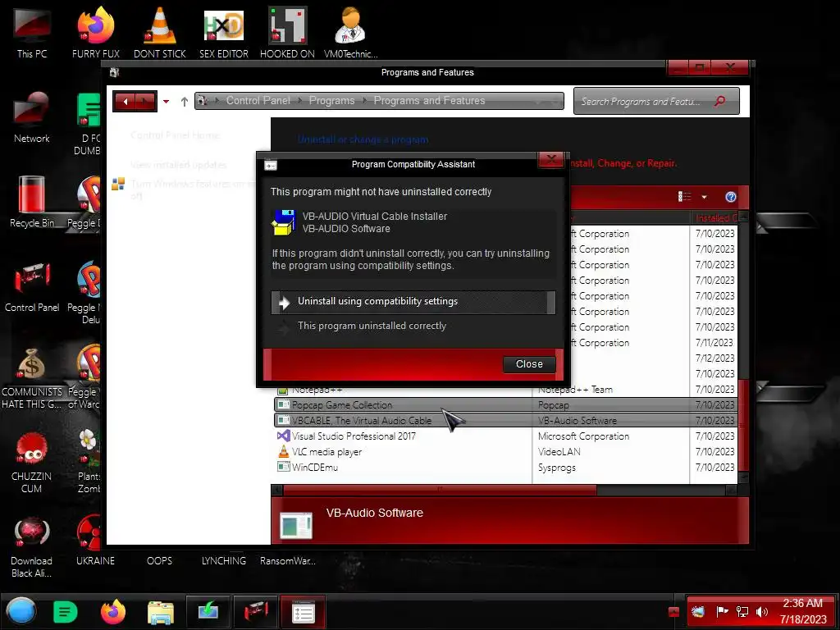This screenshot has width=840, height=630.
Task: Open the LYNCHING desktop shortcut
Action: (223, 561)
